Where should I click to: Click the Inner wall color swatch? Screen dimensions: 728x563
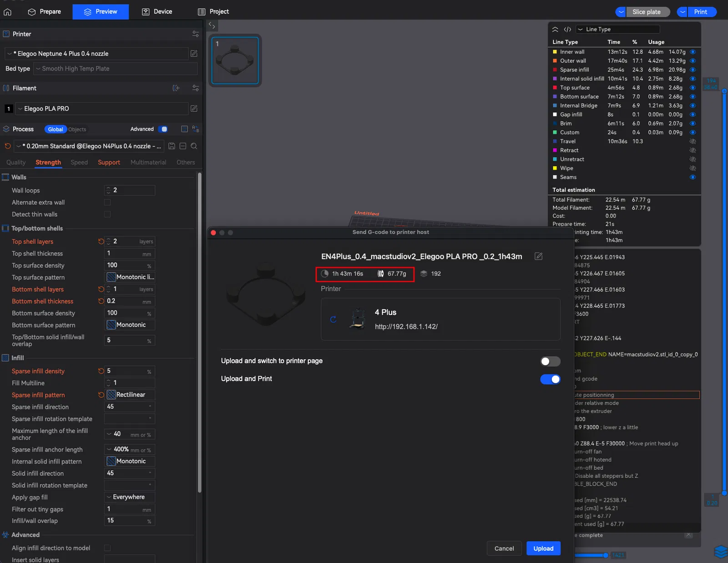[555, 52]
